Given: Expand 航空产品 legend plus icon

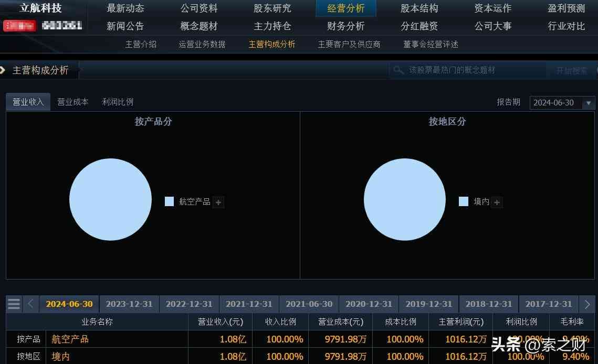Looking at the screenshot, I should click(219, 202).
